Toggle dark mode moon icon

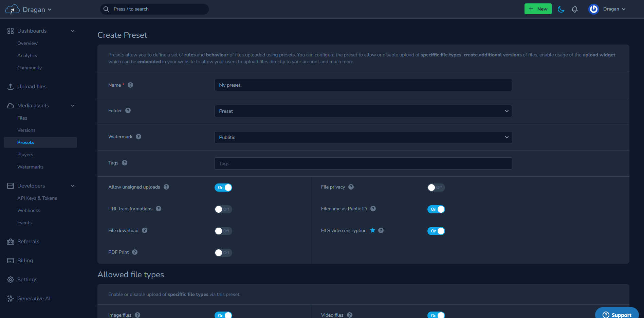561,9
